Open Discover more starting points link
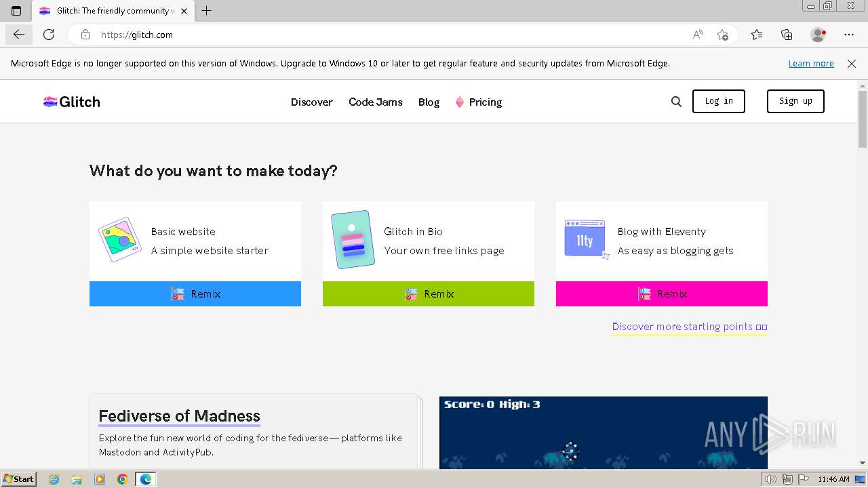 pyautogui.click(x=690, y=327)
